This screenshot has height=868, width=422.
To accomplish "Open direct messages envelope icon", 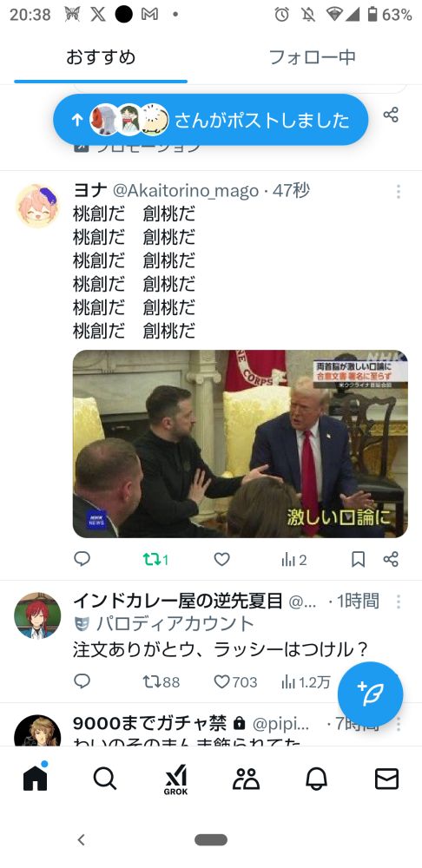I will coord(386,779).
